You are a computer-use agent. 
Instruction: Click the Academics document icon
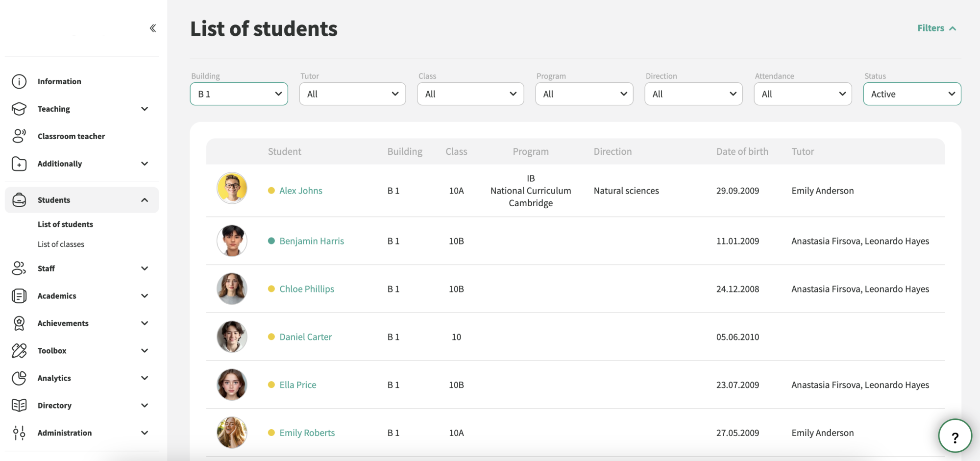[x=19, y=296]
